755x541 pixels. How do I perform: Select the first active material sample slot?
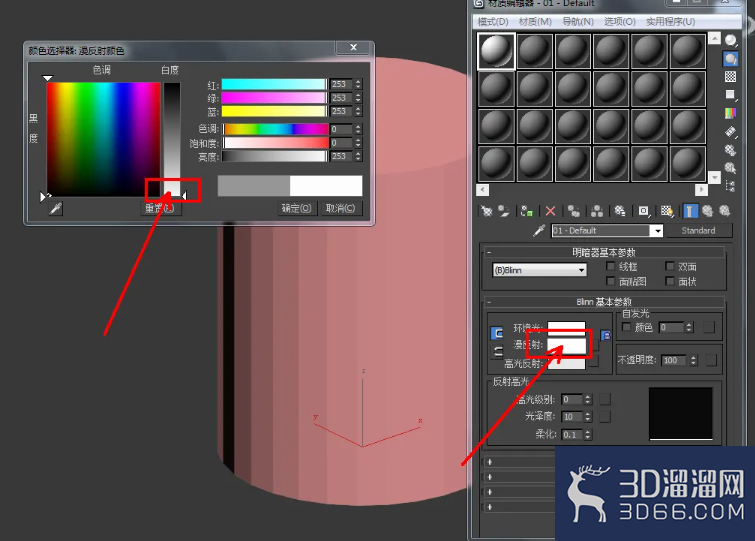click(496, 51)
